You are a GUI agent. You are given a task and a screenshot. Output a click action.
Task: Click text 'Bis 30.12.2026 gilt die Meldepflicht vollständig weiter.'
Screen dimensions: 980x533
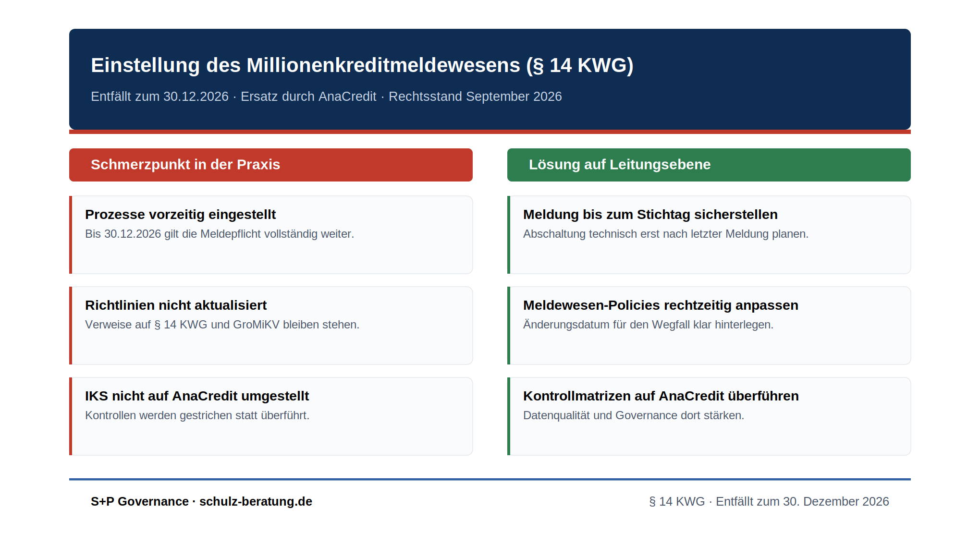pos(220,234)
